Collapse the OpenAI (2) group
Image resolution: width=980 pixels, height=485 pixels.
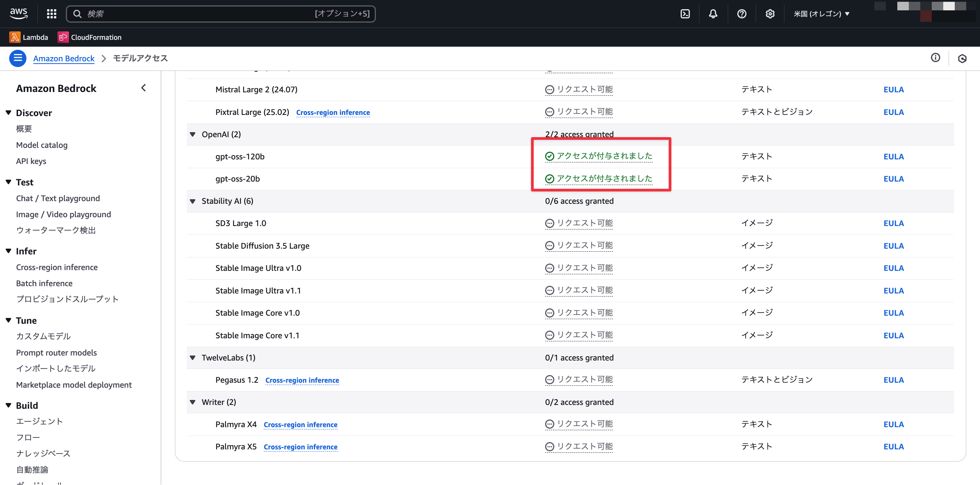coord(193,134)
